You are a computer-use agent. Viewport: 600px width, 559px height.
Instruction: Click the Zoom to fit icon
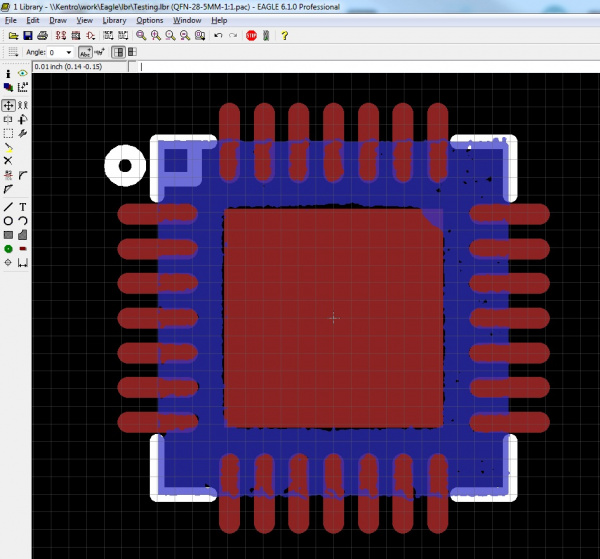pos(141,36)
